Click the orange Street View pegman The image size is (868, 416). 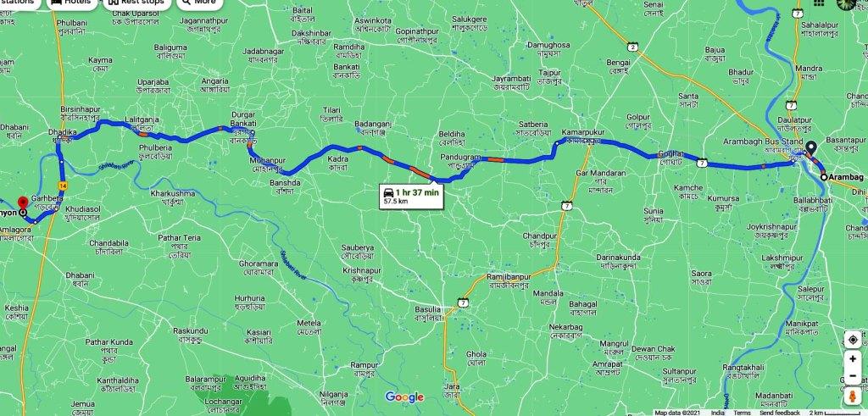[x=853, y=396]
